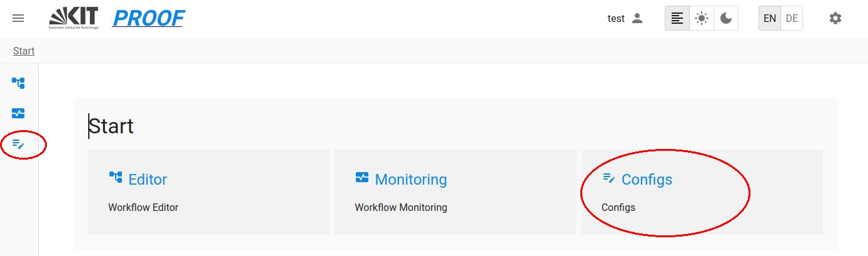Open the settings gear

tap(835, 18)
